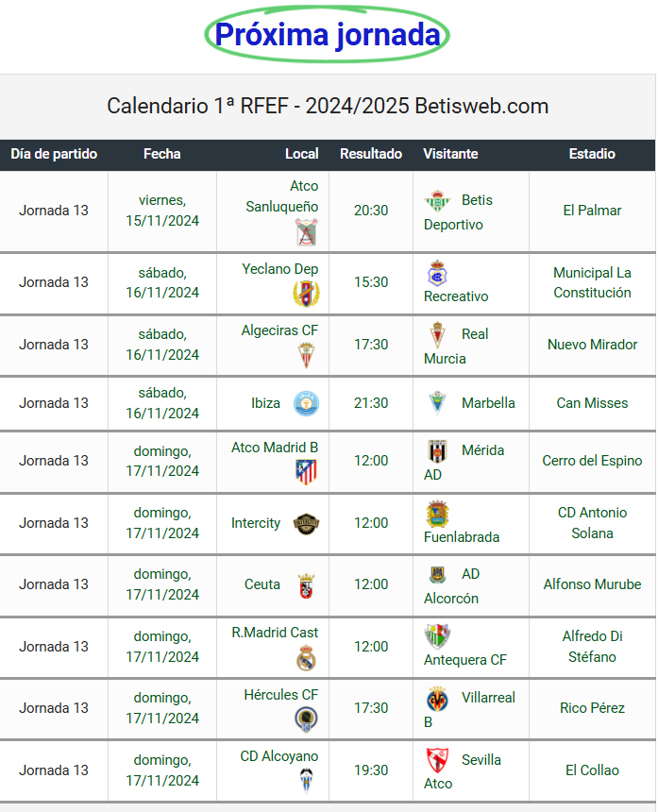Select the Yeclano Dep shield icon
Viewport: 658px width, 812px height.
[x=307, y=294]
